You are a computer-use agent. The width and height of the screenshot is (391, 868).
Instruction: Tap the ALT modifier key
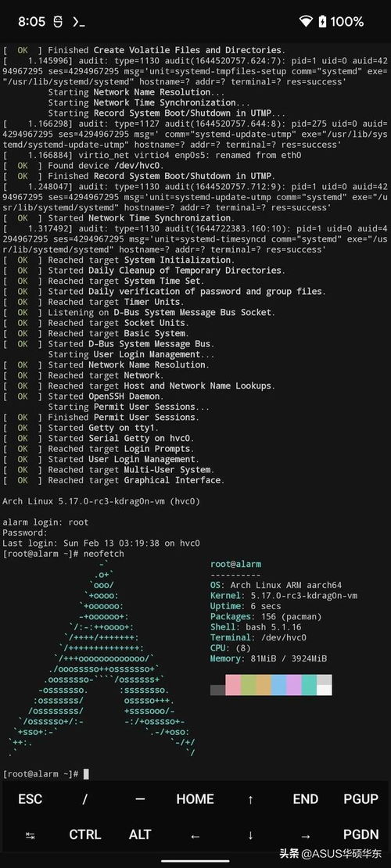[139, 834]
